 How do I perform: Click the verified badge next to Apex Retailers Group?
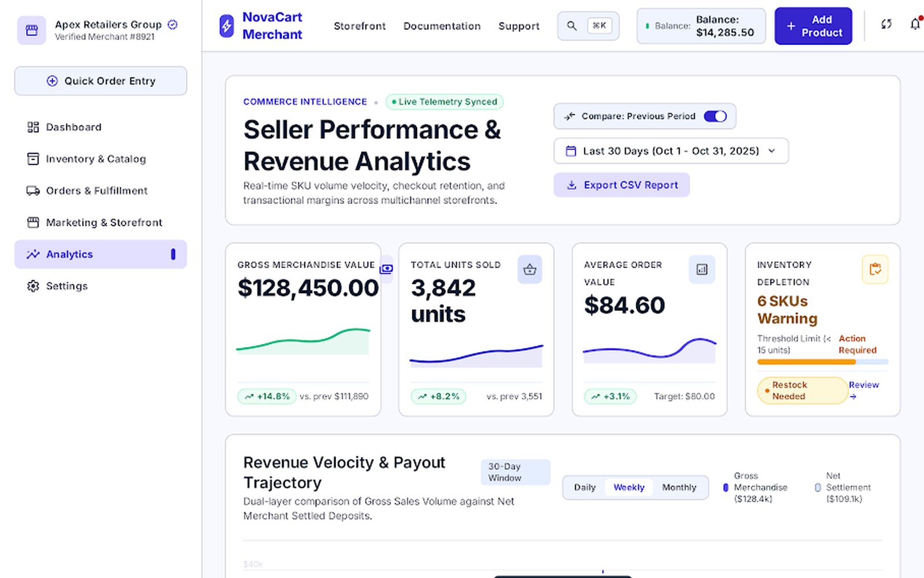point(173,24)
